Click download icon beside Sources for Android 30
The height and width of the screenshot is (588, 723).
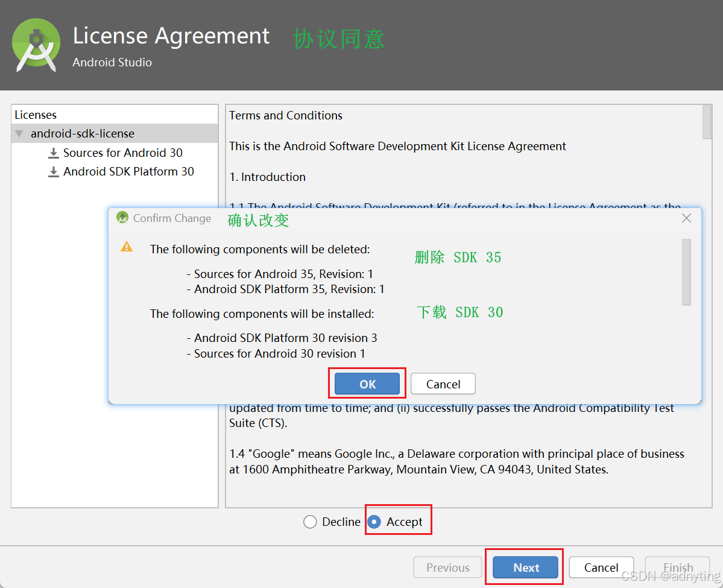tap(54, 153)
